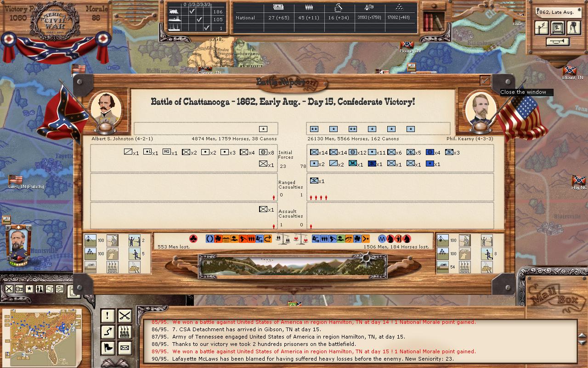Click the telegraph pole lightning icon

click(542, 28)
